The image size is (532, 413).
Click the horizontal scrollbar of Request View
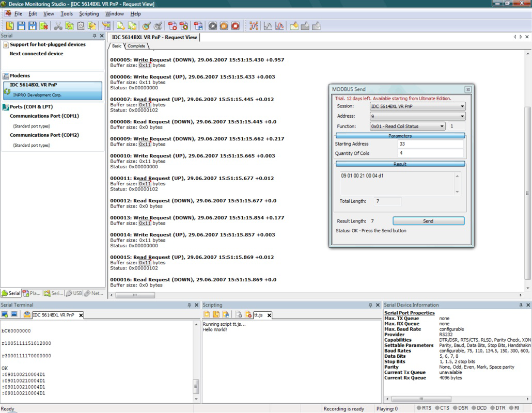pyautogui.click(x=135, y=295)
